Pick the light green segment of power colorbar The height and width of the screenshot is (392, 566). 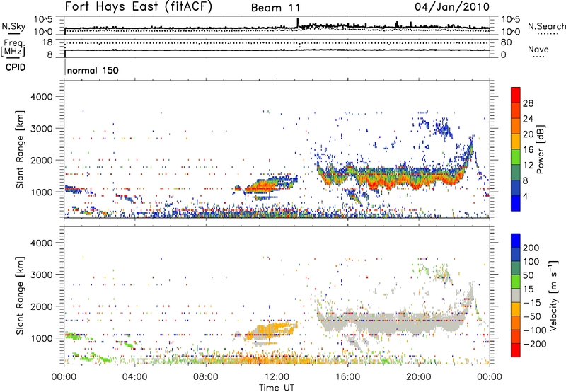point(516,157)
